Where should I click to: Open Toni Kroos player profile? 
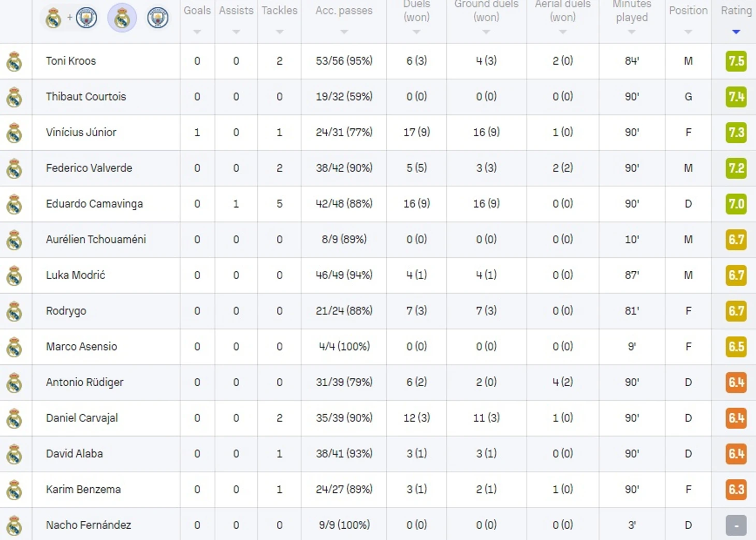click(x=71, y=61)
